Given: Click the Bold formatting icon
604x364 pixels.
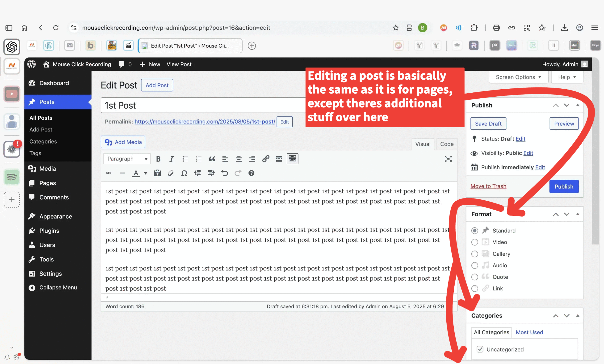Looking at the screenshot, I should point(158,159).
